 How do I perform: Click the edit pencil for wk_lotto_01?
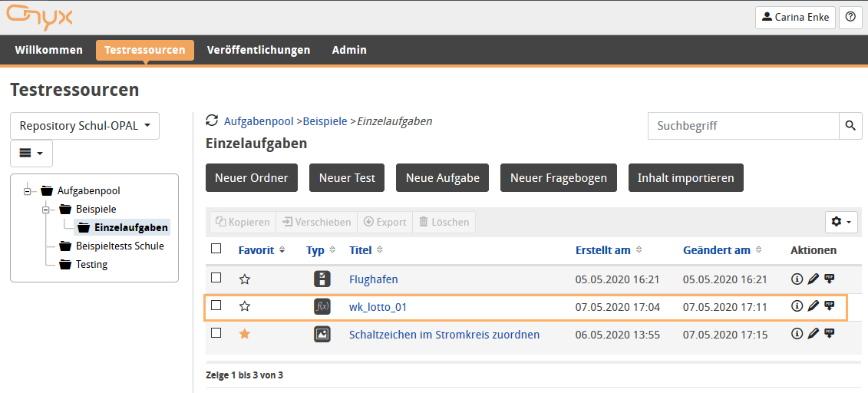point(814,306)
